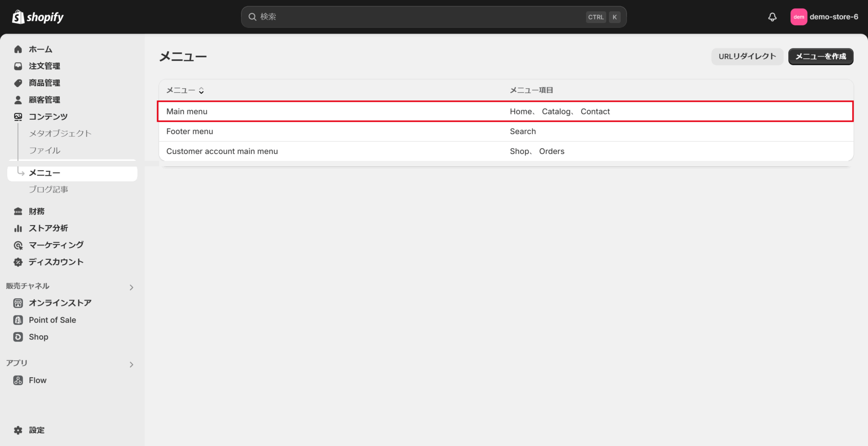Click the マーケティング target icon
Viewport: 868px width, 446px height.
point(18,245)
